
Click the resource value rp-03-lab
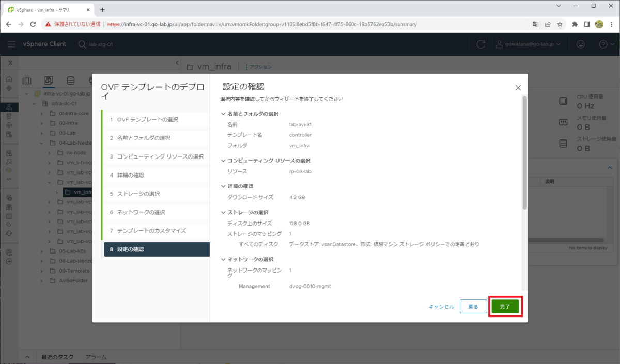tap(300, 171)
